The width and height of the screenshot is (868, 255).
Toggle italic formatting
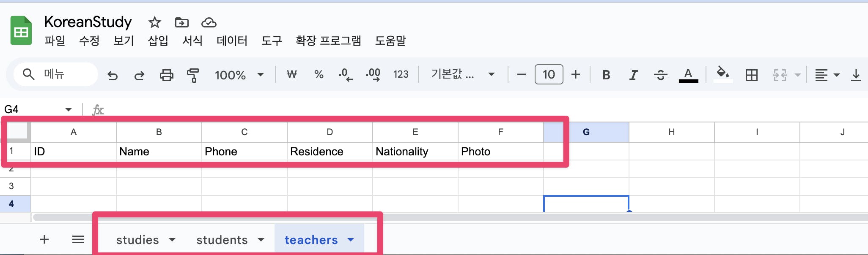pos(633,75)
